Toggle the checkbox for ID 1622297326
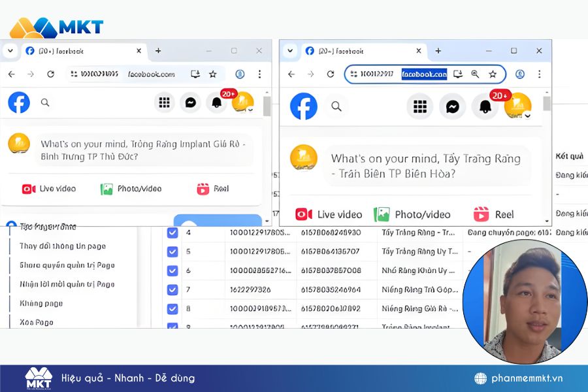The image size is (588, 392). [172, 289]
